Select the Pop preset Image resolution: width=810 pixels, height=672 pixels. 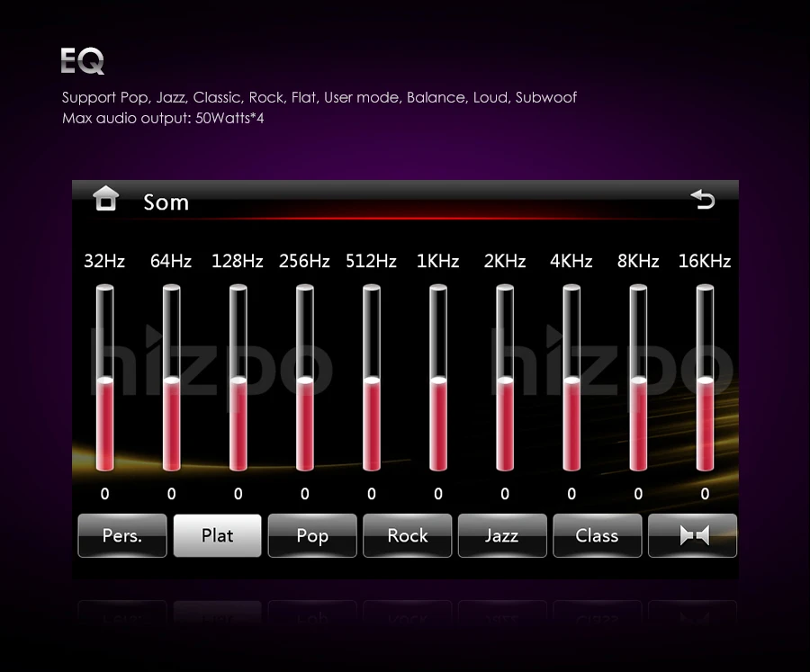(312, 535)
